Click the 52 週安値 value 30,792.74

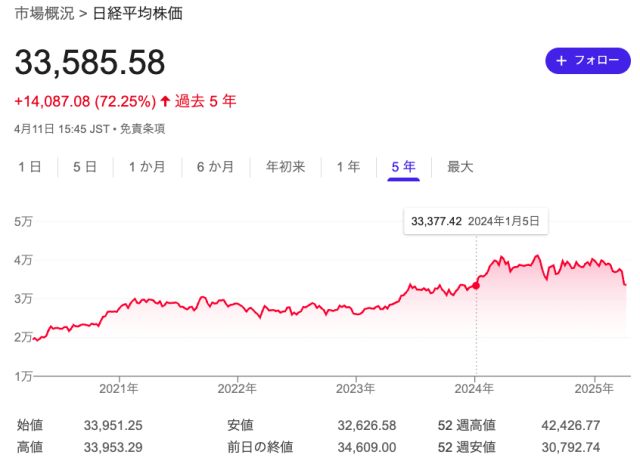571,447
